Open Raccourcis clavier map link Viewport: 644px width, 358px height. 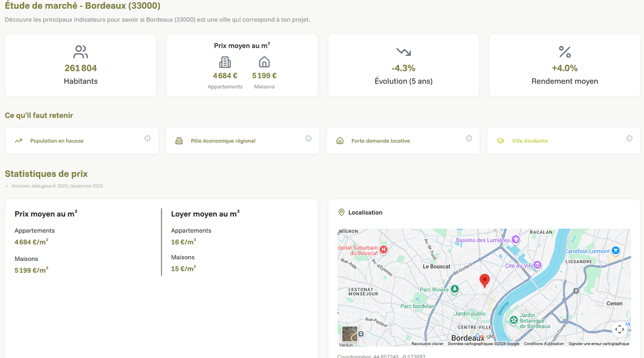[427, 344]
